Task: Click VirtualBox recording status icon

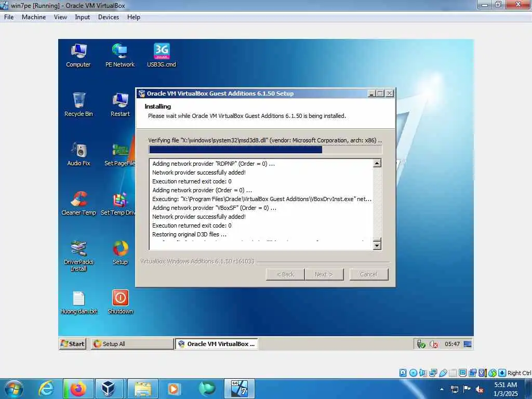Action: point(473,373)
